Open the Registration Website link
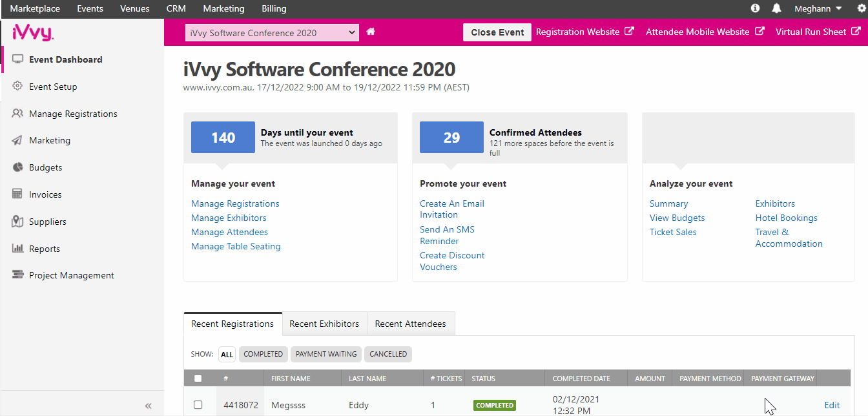The height and width of the screenshot is (416, 868). point(578,32)
